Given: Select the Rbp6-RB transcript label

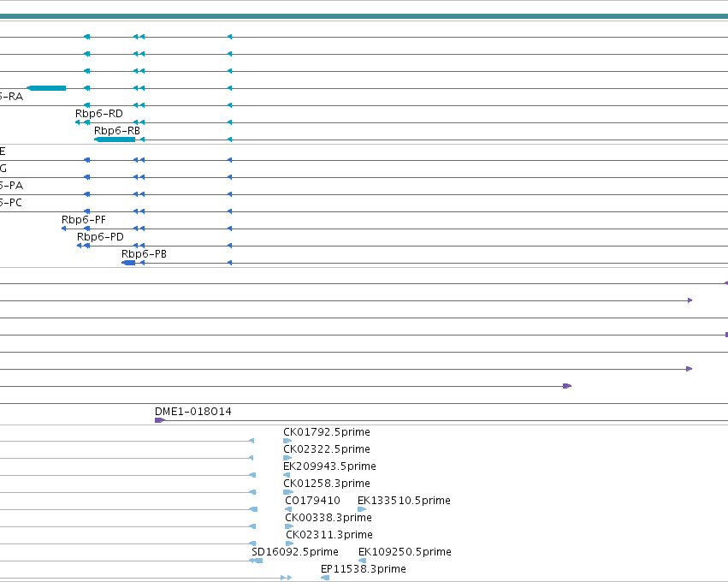Looking at the screenshot, I should click(117, 131).
